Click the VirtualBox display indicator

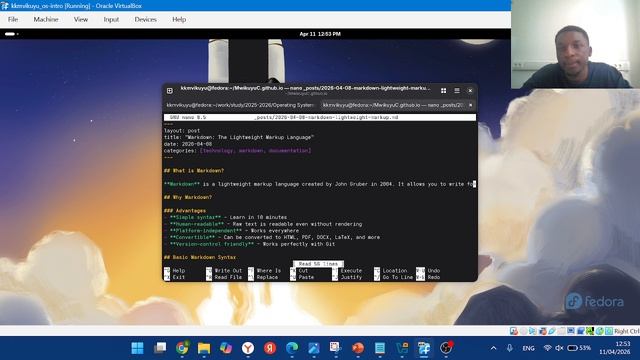click(x=571, y=331)
